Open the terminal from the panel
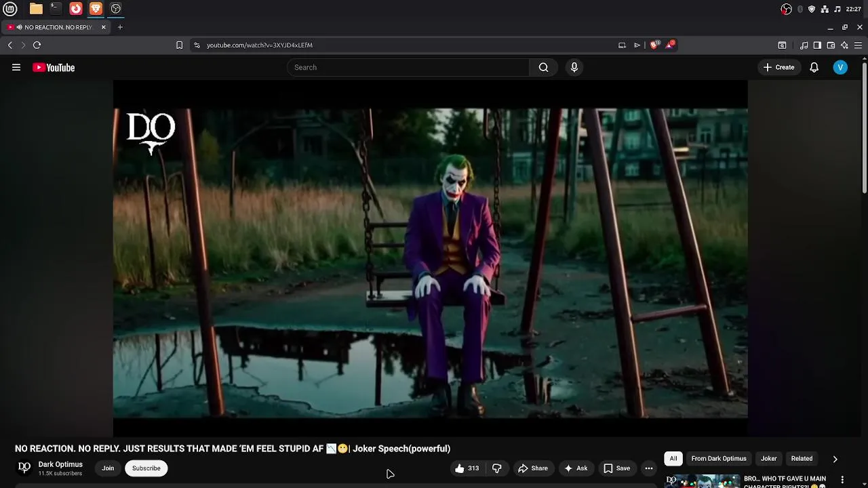 56,9
